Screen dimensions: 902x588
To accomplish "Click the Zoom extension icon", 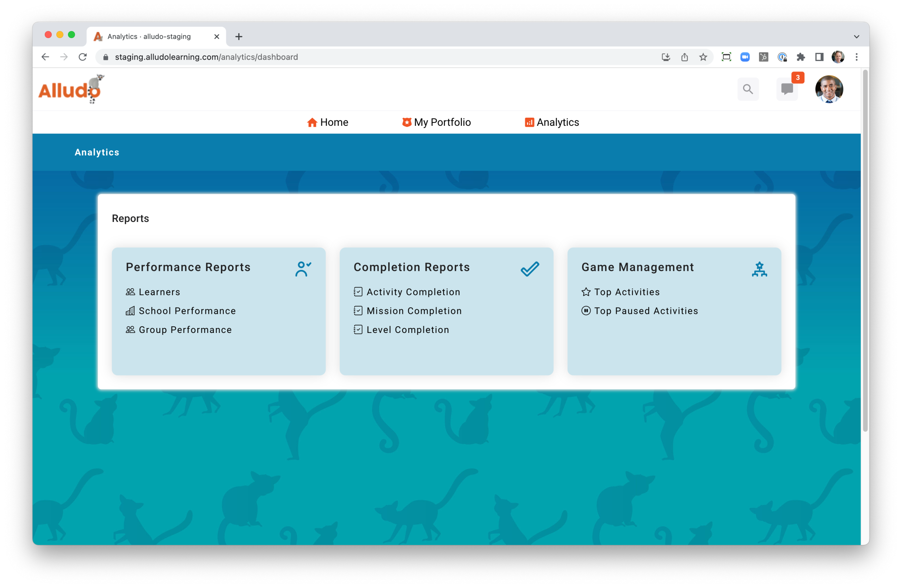I will (745, 57).
